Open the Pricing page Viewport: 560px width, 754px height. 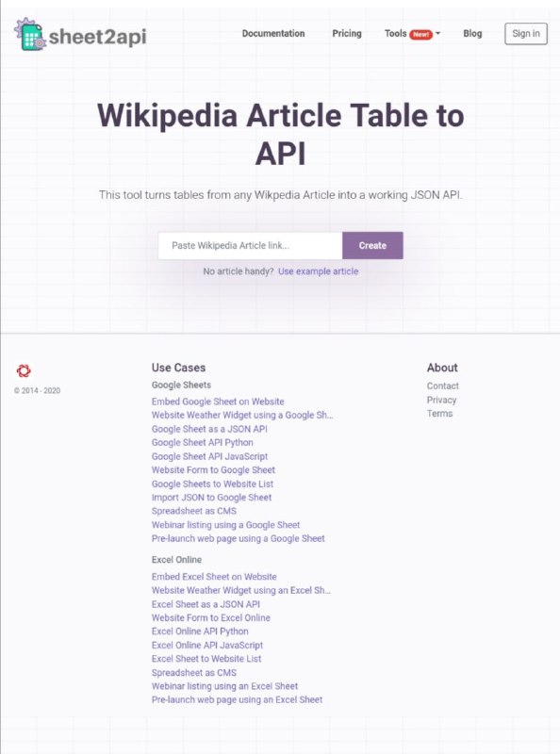[x=347, y=34]
